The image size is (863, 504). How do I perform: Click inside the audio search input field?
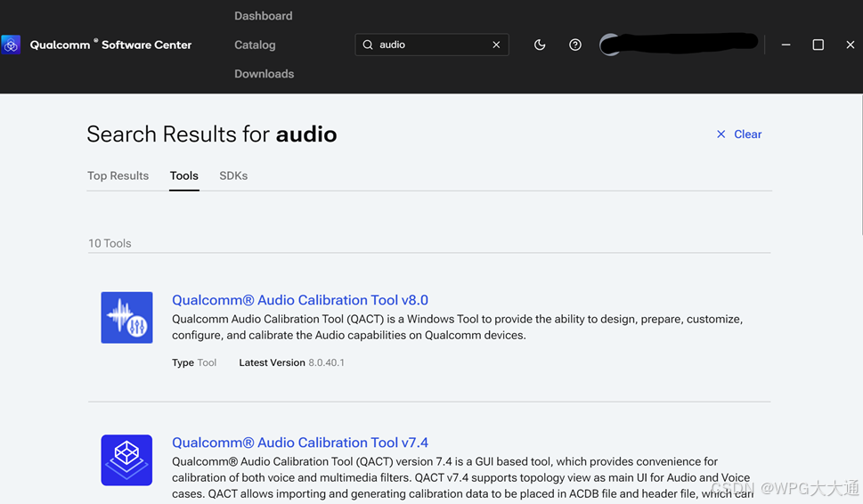tap(432, 45)
